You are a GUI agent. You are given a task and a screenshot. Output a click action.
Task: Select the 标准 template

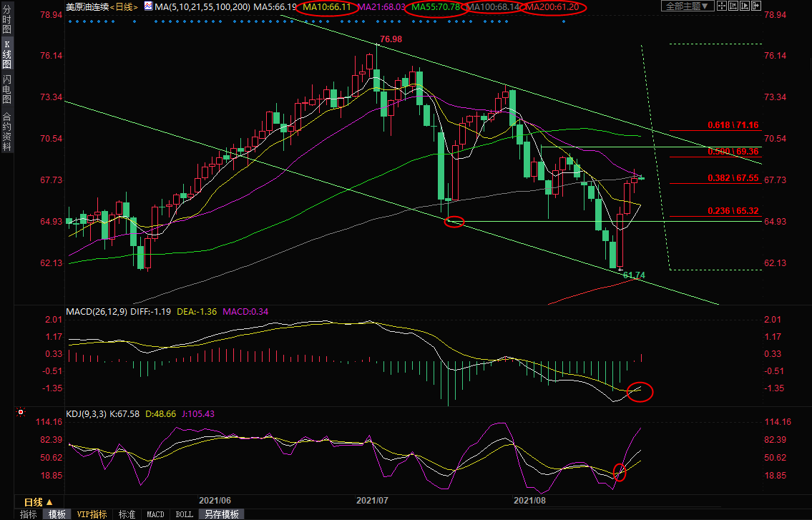(x=127, y=514)
